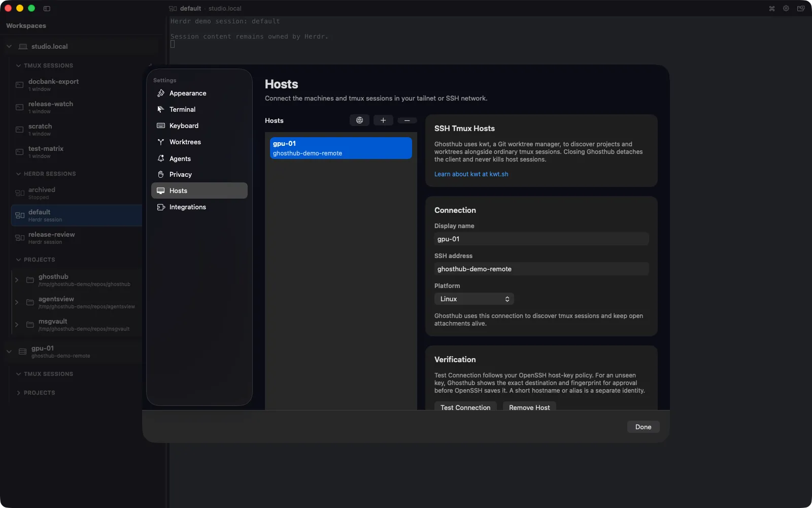
Task: Open the command palette icon in title bar
Action: pos(772,9)
